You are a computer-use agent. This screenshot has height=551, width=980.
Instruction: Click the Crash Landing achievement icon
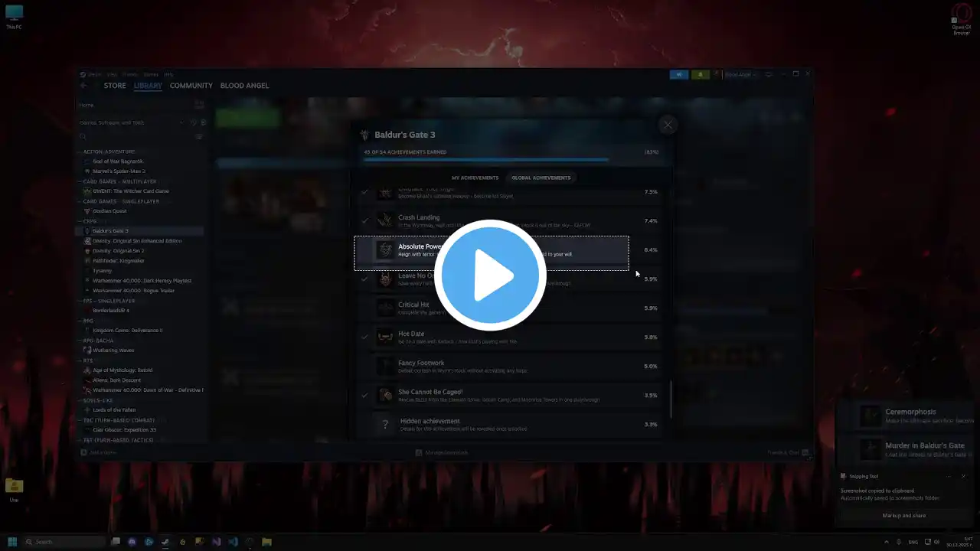click(385, 221)
